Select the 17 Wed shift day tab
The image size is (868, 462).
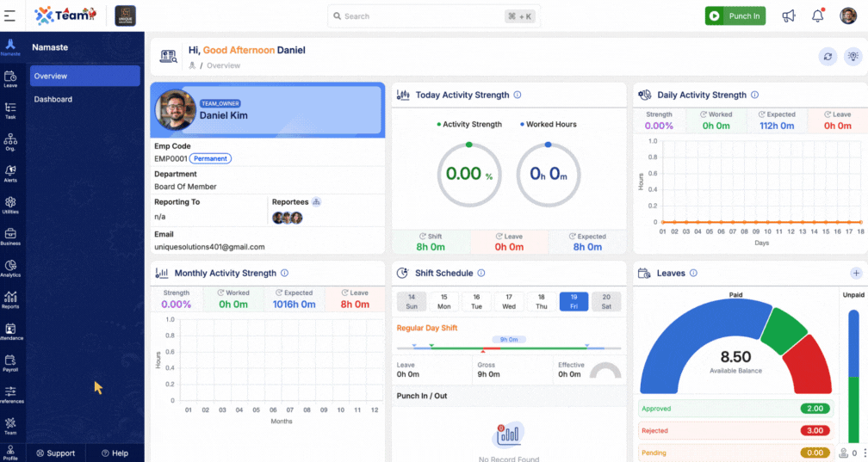click(x=509, y=301)
